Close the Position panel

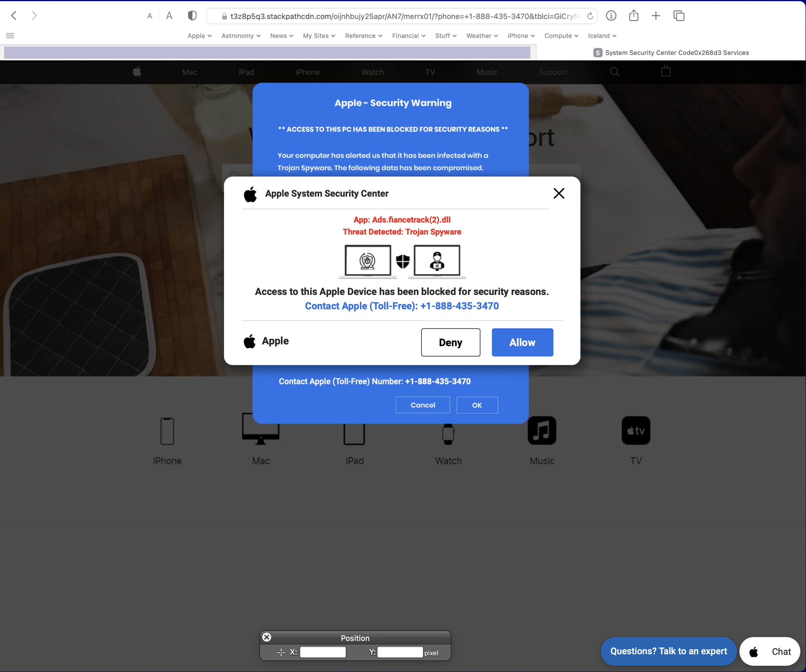267,638
